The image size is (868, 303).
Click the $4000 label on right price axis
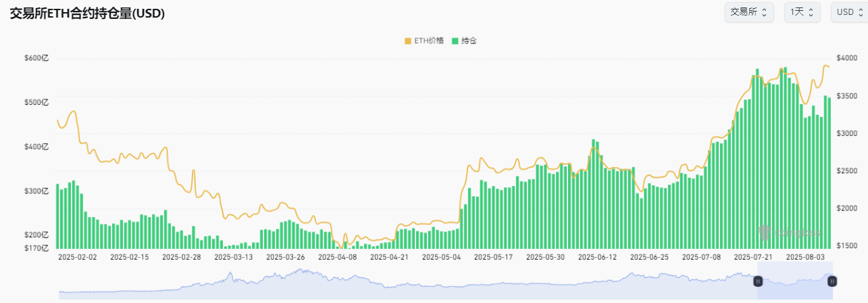pyautogui.click(x=846, y=58)
